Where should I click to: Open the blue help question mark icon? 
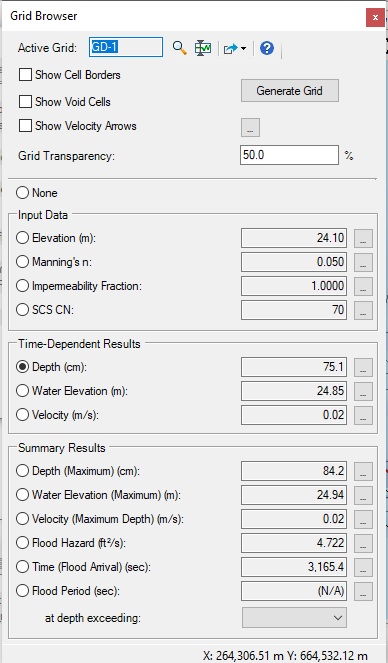click(267, 48)
